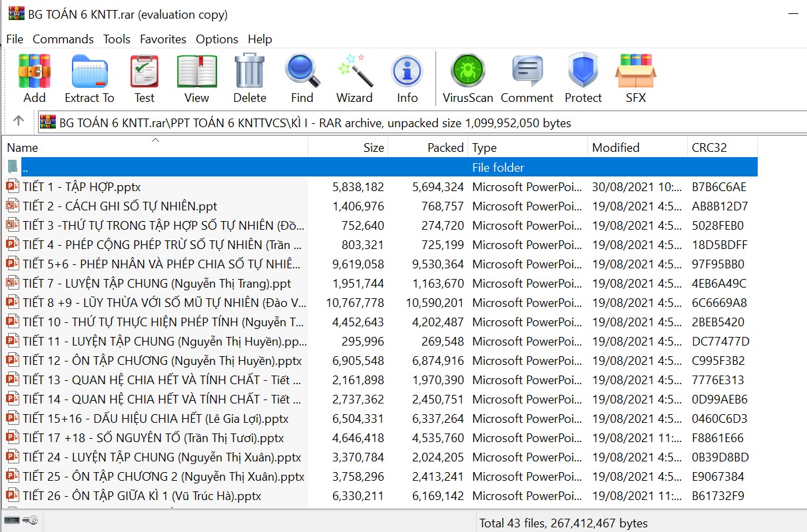The image size is (807, 532).
Task: Select file TIẾT 1 - TẬP HỢP.pptx
Action: click(x=380, y=186)
